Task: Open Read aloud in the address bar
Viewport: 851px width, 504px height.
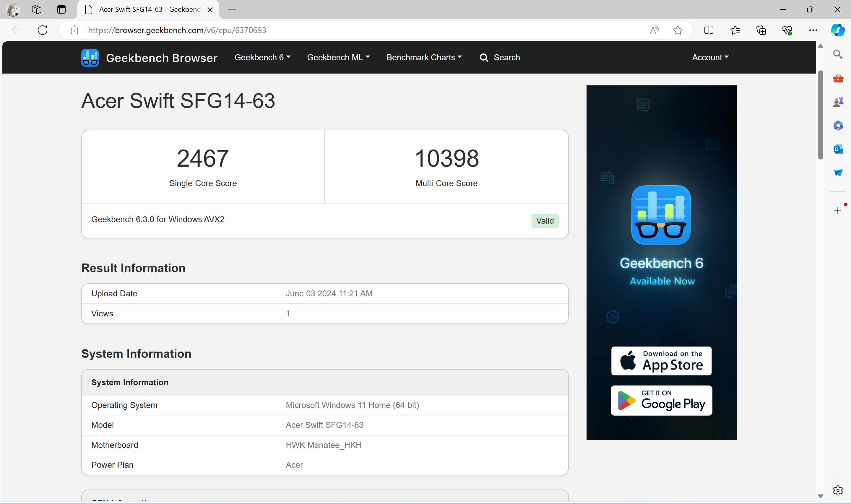Action: (655, 30)
